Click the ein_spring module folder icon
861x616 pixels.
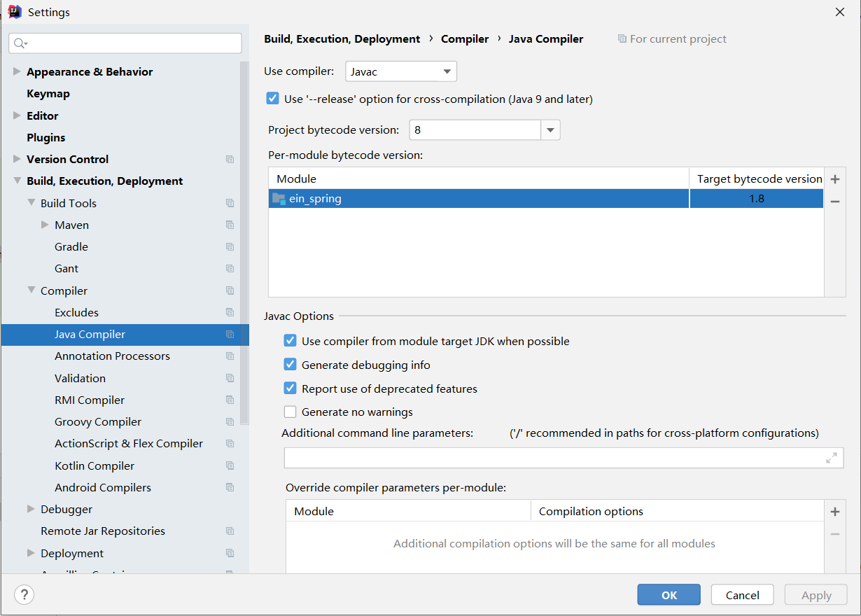279,199
